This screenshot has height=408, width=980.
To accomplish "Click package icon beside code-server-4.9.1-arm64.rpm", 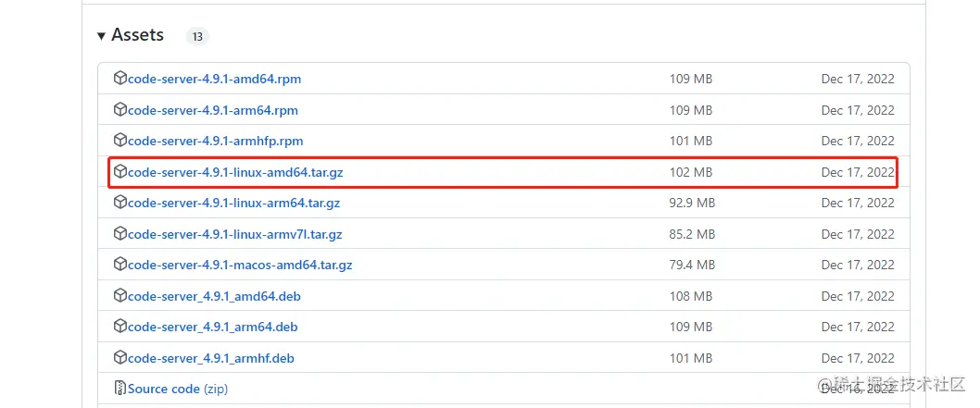I will [120, 110].
